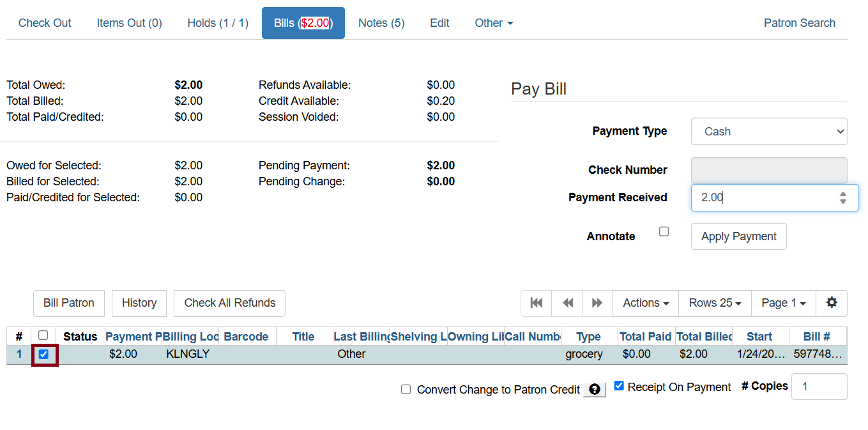Expand the Page 1 selector

click(x=783, y=303)
